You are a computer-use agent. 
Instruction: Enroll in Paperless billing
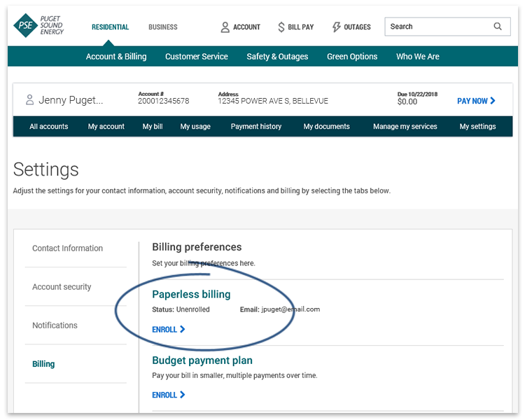point(169,330)
